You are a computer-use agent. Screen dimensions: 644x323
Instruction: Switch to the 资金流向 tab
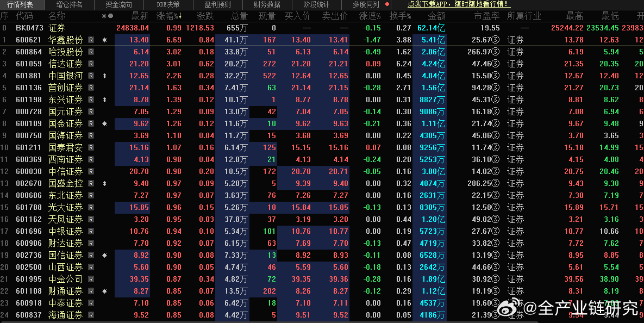pyautogui.click(x=118, y=4)
